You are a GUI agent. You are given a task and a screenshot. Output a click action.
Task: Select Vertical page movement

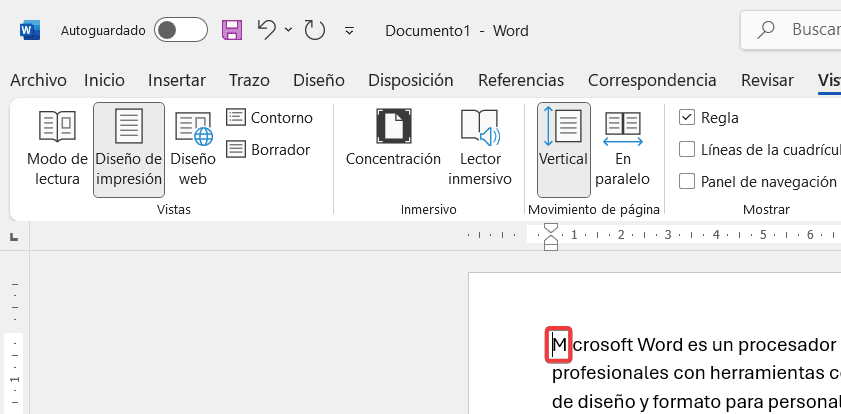(564, 150)
